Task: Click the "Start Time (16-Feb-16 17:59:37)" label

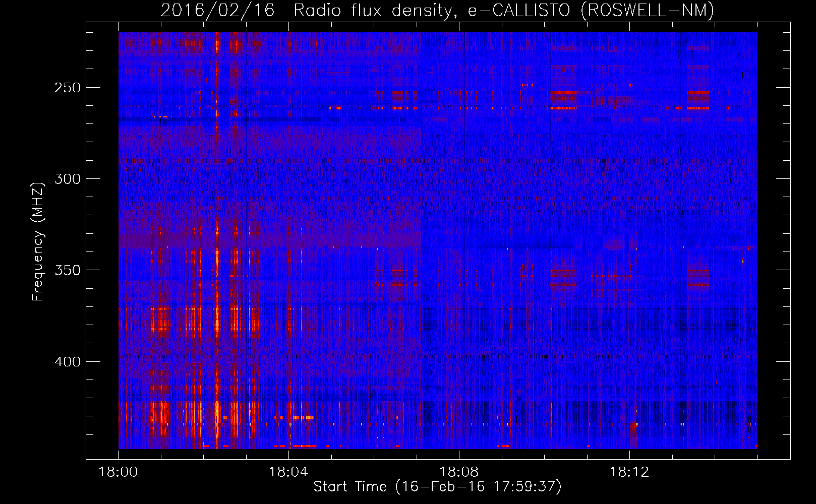Action: coord(437,487)
